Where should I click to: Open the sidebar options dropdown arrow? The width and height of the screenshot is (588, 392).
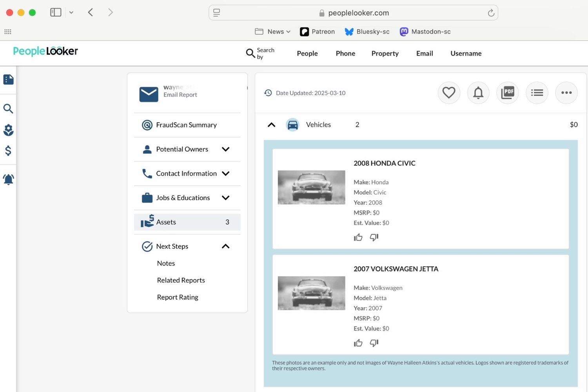tap(71, 13)
